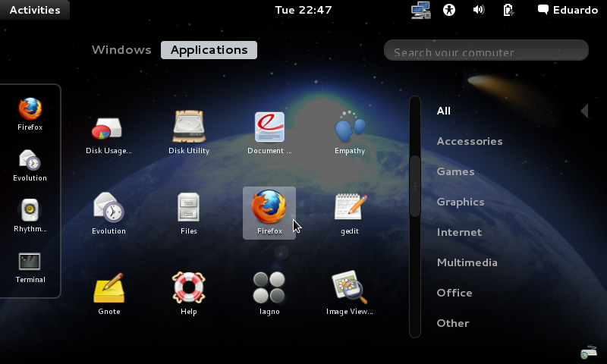Click the Activities button
The width and height of the screenshot is (607, 364).
pos(35,10)
